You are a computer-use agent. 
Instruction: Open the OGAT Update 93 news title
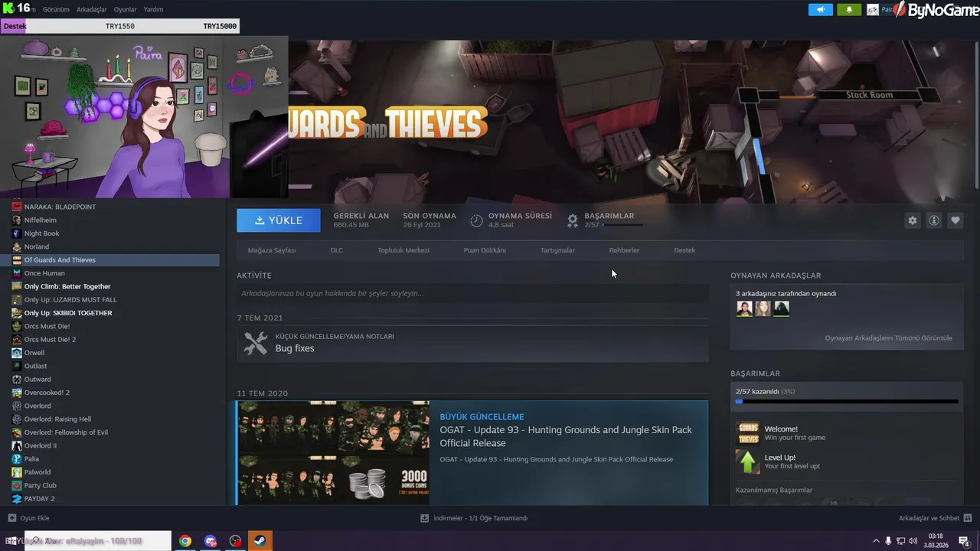tap(566, 436)
